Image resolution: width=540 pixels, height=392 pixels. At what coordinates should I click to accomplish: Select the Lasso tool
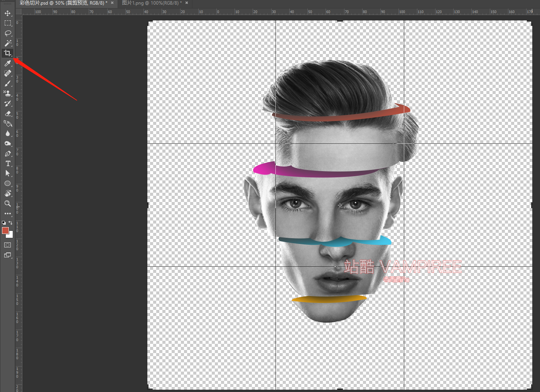(7, 33)
